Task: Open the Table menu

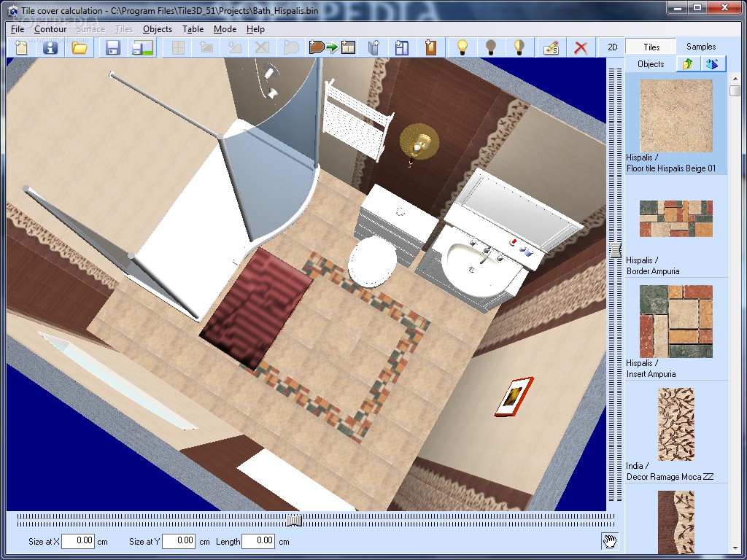Action: point(193,29)
